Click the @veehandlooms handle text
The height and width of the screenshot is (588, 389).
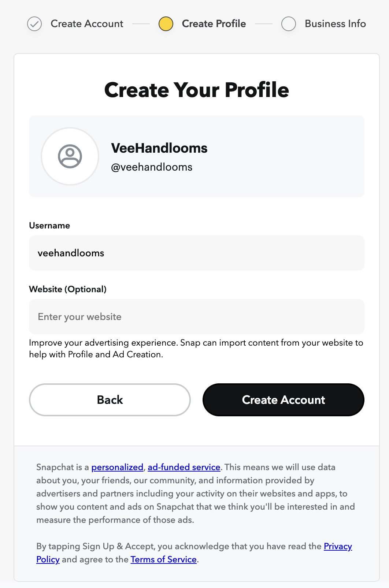152,167
